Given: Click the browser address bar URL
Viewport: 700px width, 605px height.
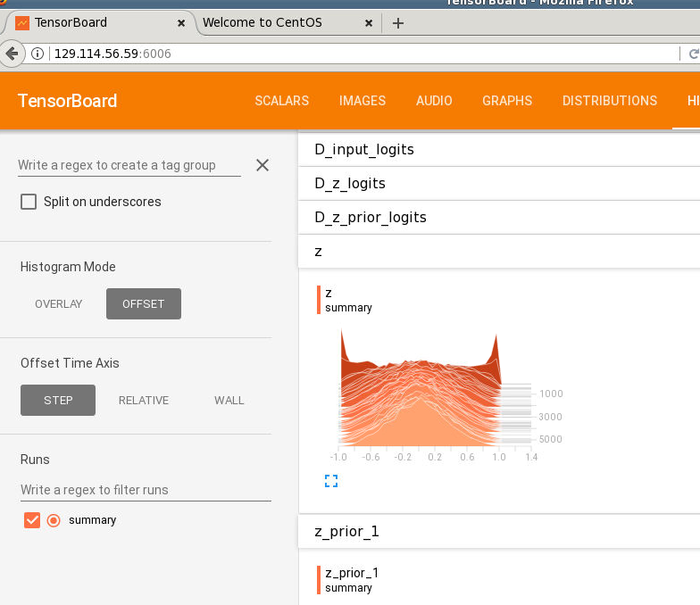Looking at the screenshot, I should coord(112,54).
